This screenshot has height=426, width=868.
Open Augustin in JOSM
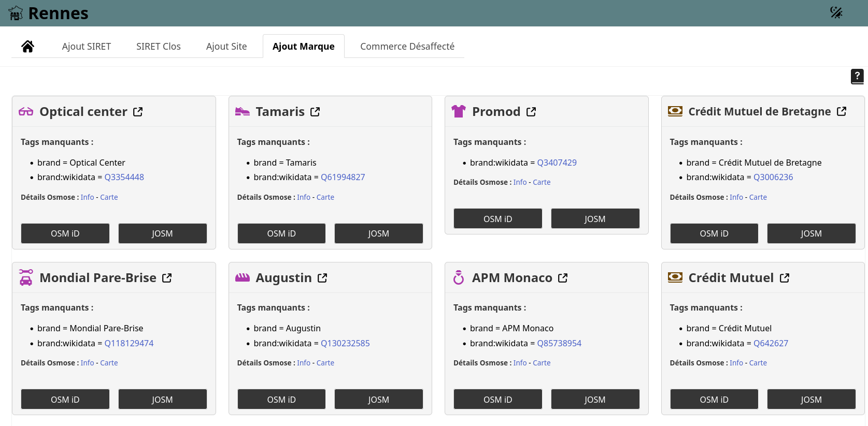[379, 400]
